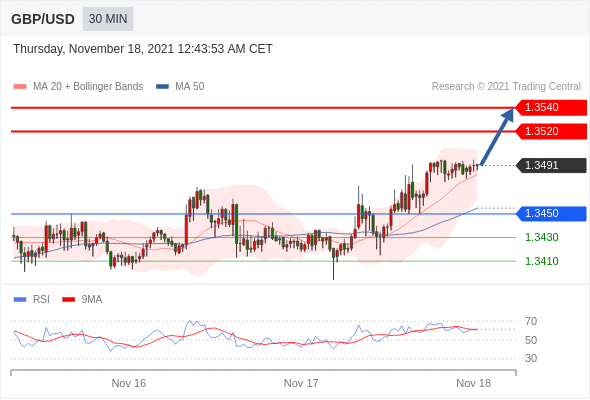
Task: Click the green 1.3410 support label
Action: 541,261
